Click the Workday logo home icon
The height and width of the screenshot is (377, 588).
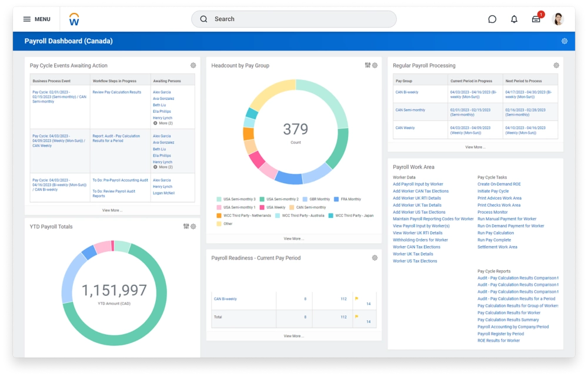tap(74, 19)
